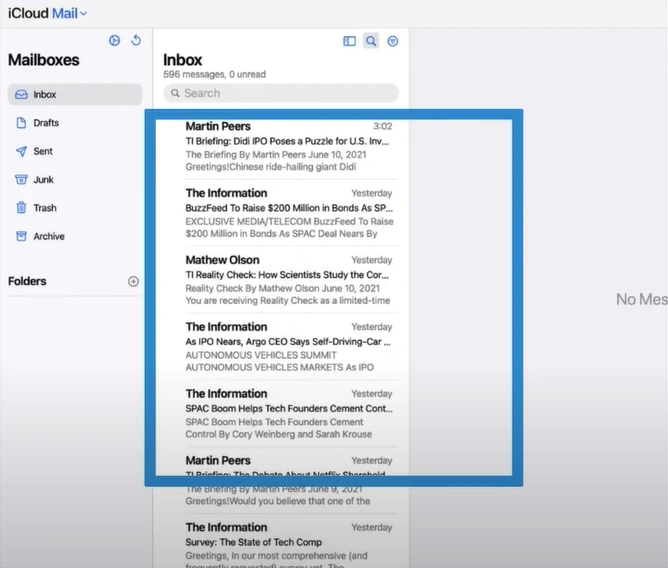The width and height of the screenshot is (668, 568).
Task: Click in the Search mail field
Action: 281,93
